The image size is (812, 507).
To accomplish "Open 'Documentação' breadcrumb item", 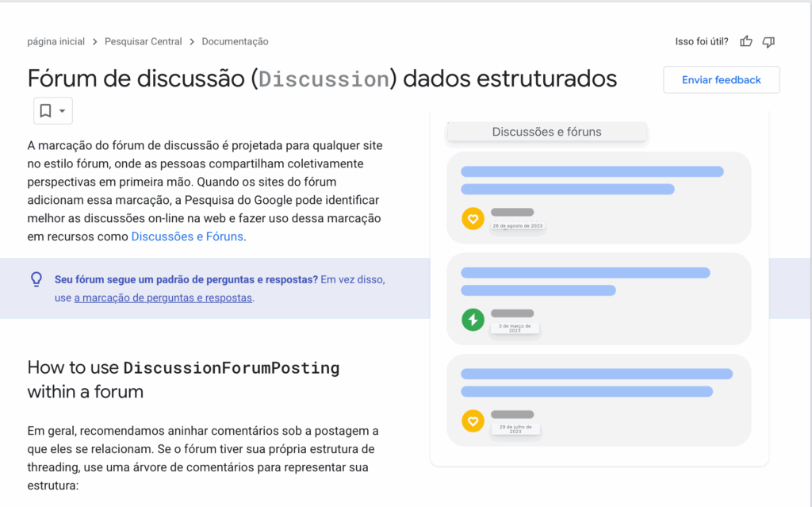I will tap(235, 41).
